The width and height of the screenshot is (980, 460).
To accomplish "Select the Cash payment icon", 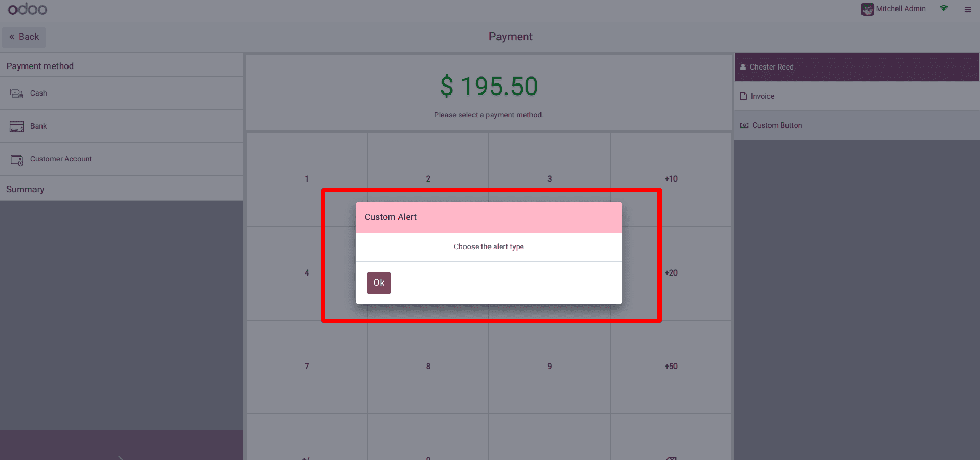I will pyautogui.click(x=16, y=93).
